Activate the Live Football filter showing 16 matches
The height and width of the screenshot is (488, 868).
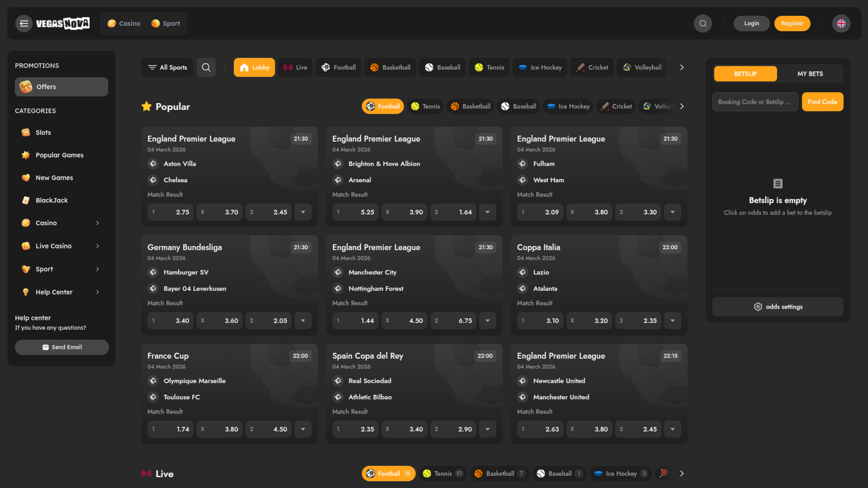click(x=388, y=474)
